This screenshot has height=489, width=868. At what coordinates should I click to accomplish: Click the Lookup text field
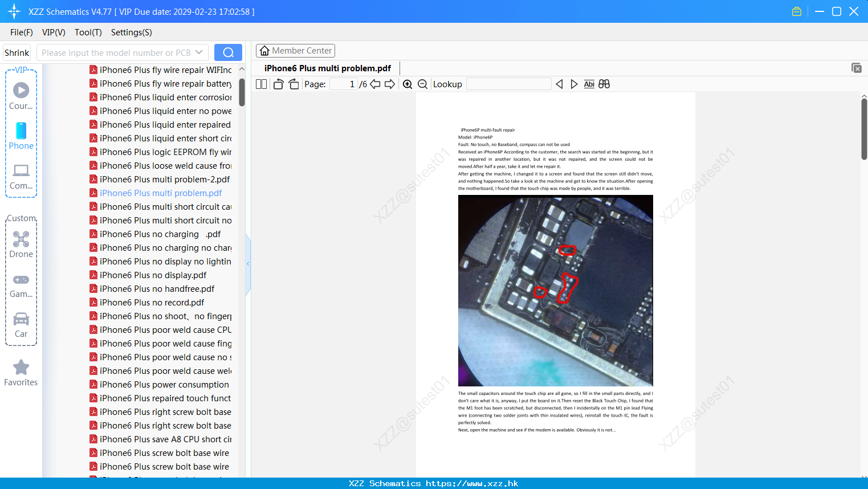pyautogui.click(x=508, y=84)
